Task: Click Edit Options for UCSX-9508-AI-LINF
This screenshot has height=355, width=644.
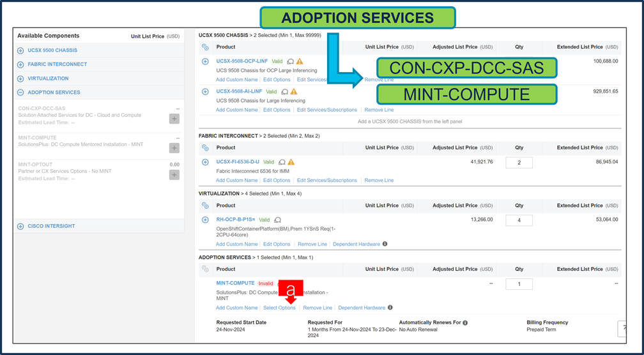Action: click(277, 110)
